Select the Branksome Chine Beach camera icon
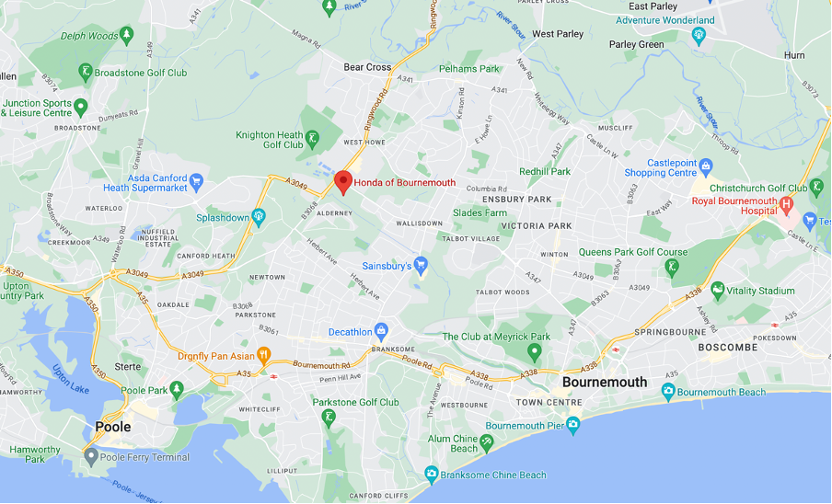The height and width of the screenshot is (504, 832). pos(432,475)
